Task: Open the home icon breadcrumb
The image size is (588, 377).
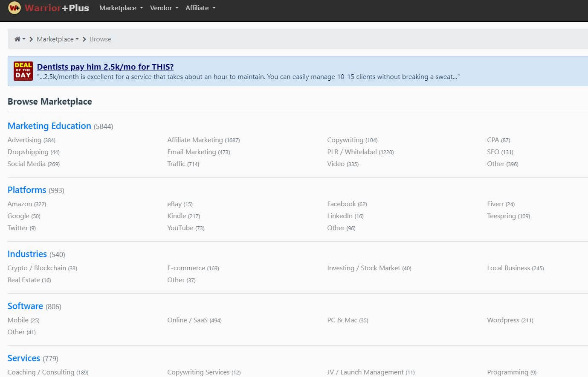Action: 20,39
